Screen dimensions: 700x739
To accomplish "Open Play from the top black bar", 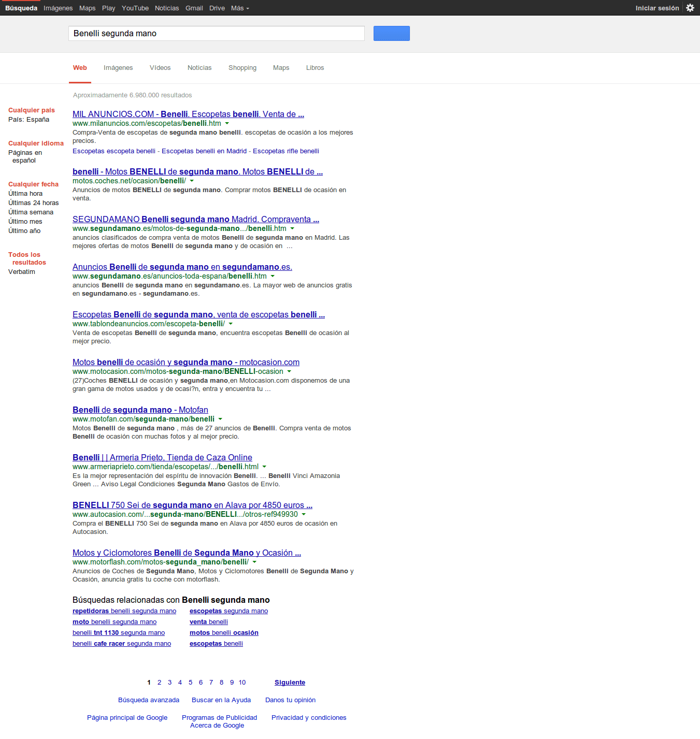I will coord(109,8).
